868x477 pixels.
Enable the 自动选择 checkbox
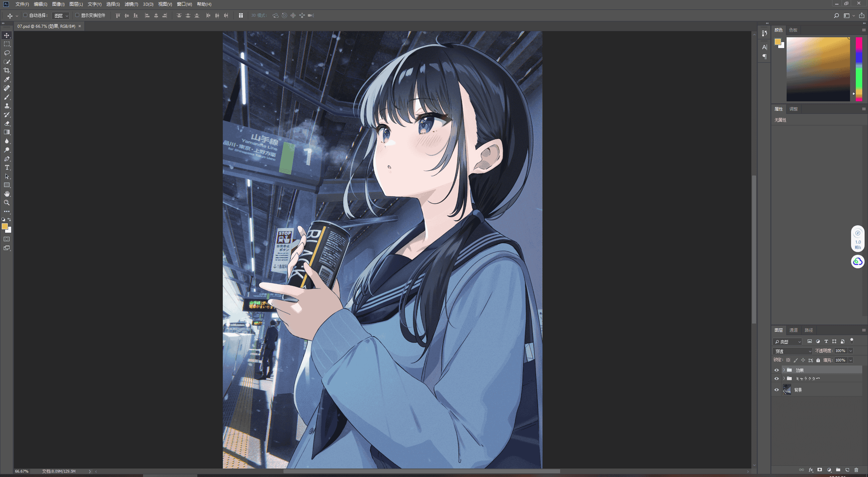[25, 15]
